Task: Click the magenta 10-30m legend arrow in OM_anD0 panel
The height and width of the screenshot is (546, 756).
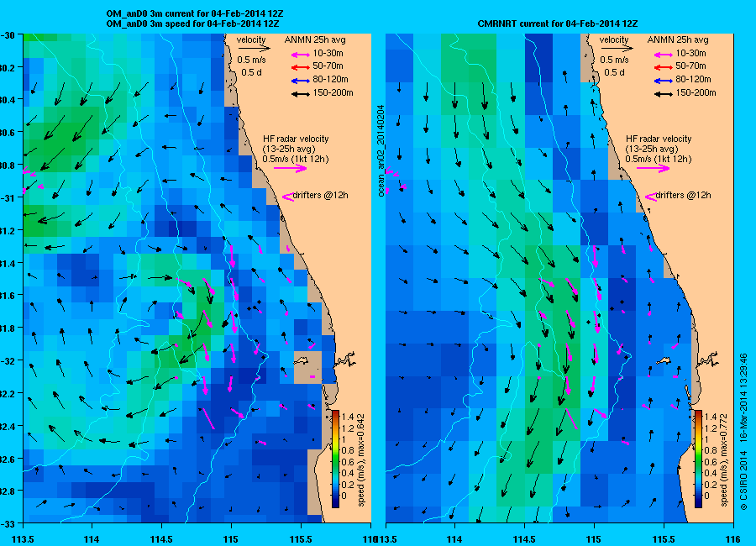Action: pyautogui.click(x=301, y=54)
